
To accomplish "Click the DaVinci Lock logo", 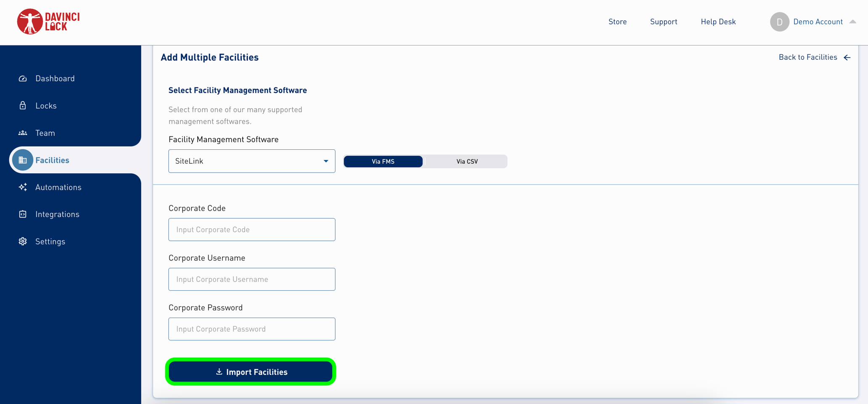I will pyautogui.click(x=48, y=21).
